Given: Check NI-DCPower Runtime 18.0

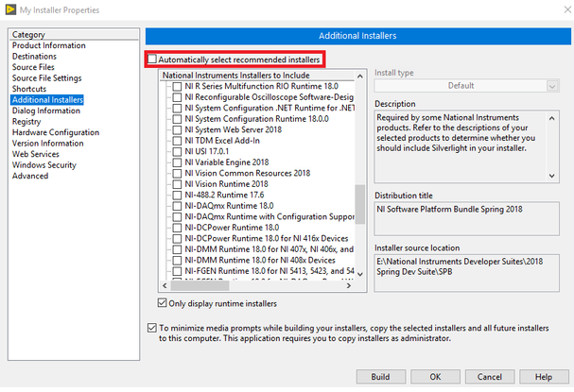Looking at the screenshot, I should pyautogui.click(x=177, y=228).
